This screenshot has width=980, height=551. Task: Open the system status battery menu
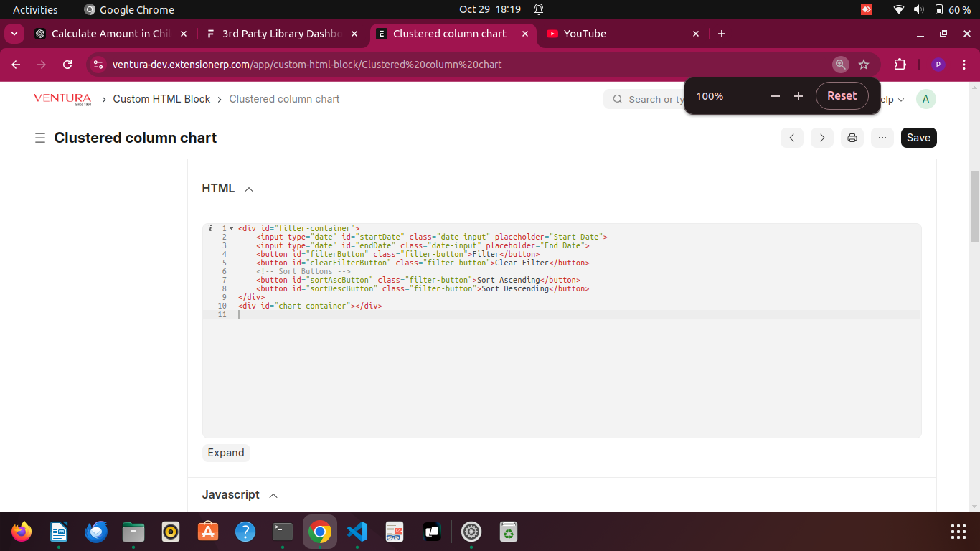tap(931, 9)
